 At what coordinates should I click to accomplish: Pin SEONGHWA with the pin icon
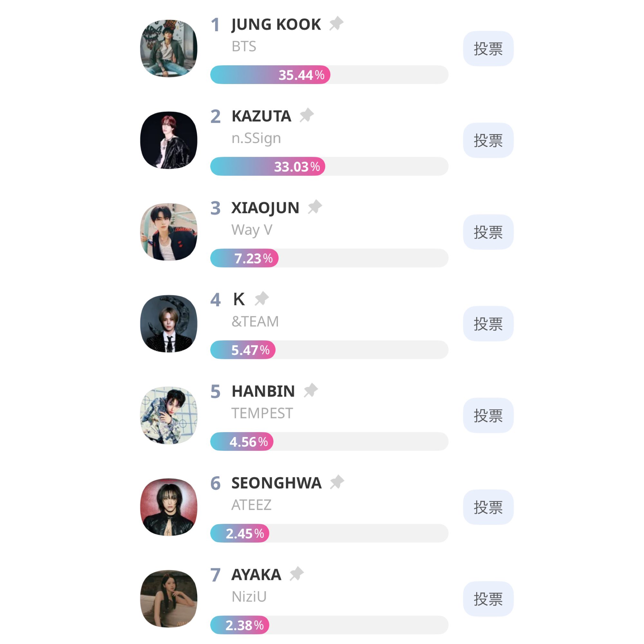[337, 482]
